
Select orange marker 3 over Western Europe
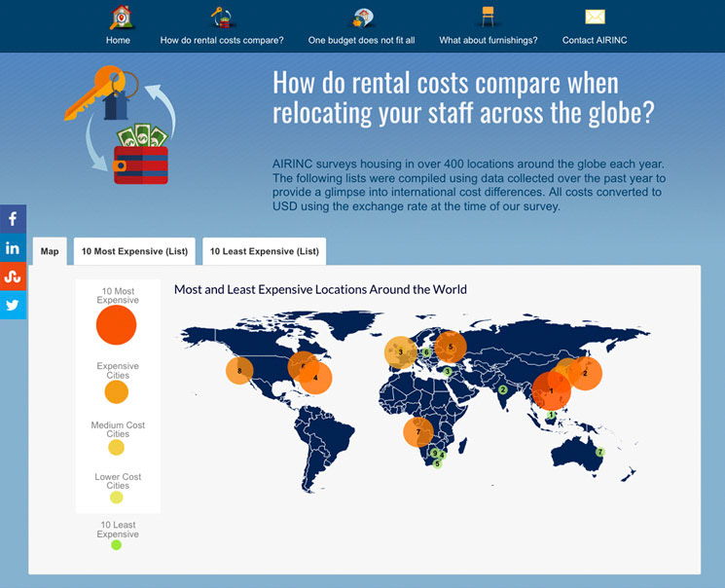(400, 352)
